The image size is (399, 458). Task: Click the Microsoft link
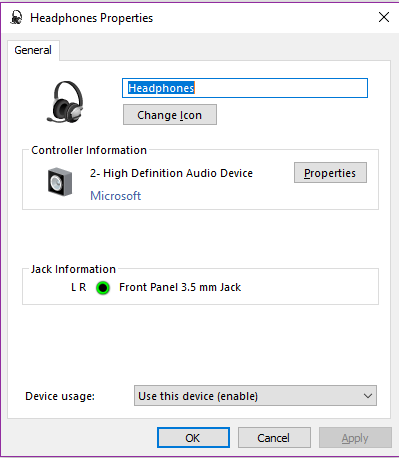pos(116,196)
